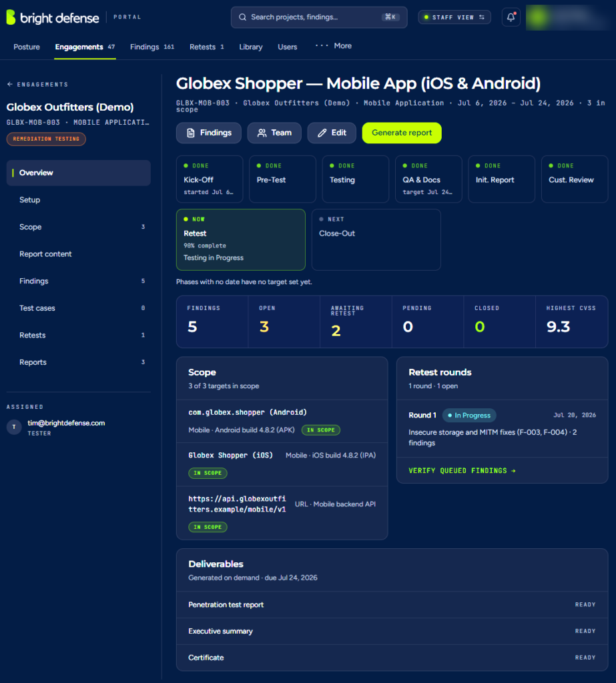Focus the search projects, findings field
The image size is (616, 683).
coord(319,17)
